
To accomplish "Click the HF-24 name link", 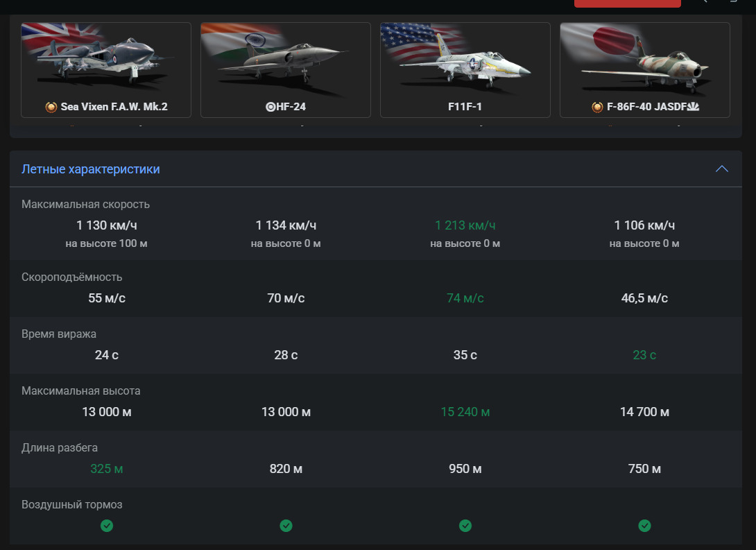I will (x=291, y=108).
